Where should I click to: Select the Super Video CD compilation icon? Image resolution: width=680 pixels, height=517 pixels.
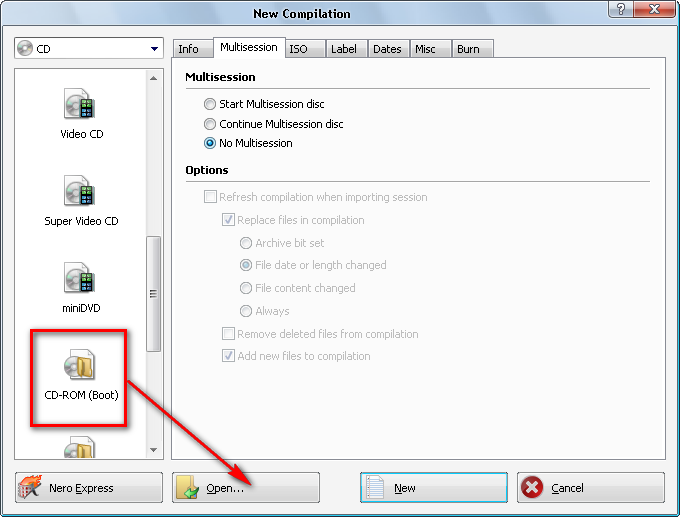(79, 191)
